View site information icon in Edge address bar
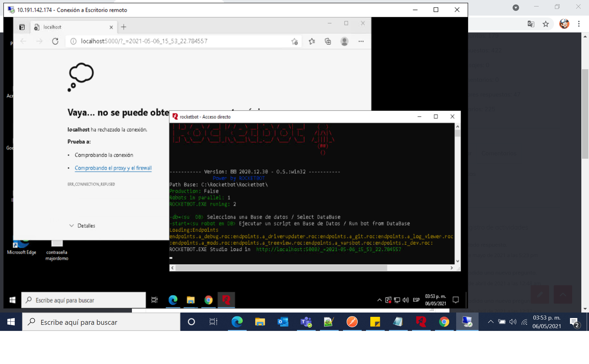 click(x=73, y=41)
